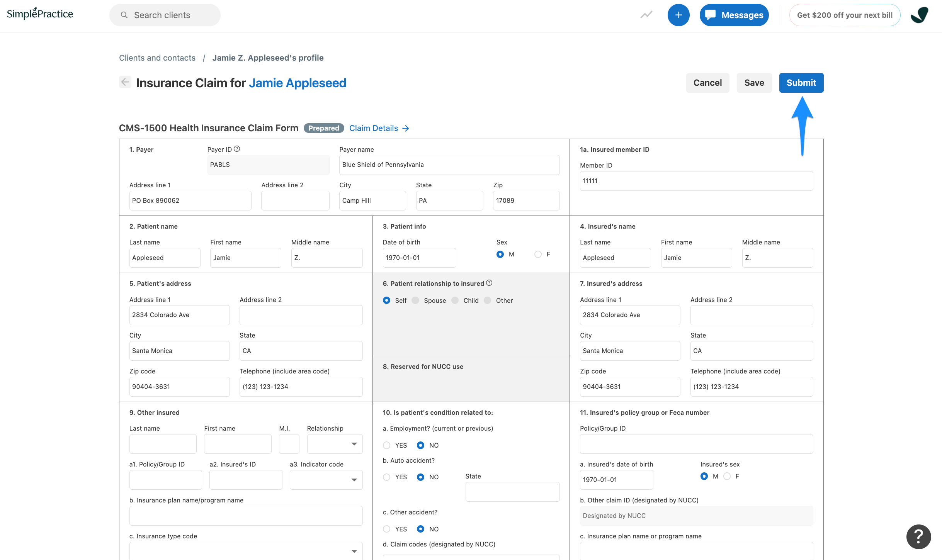This screenshot has width=942, height=560.
Task: Open the Insurance type code dropdown
Action: pyautogui.click(x=246, y=551)
